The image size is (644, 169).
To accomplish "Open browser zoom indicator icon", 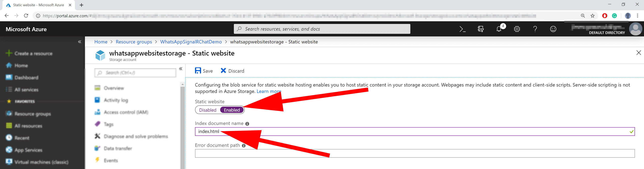I will tap(583, 16).
